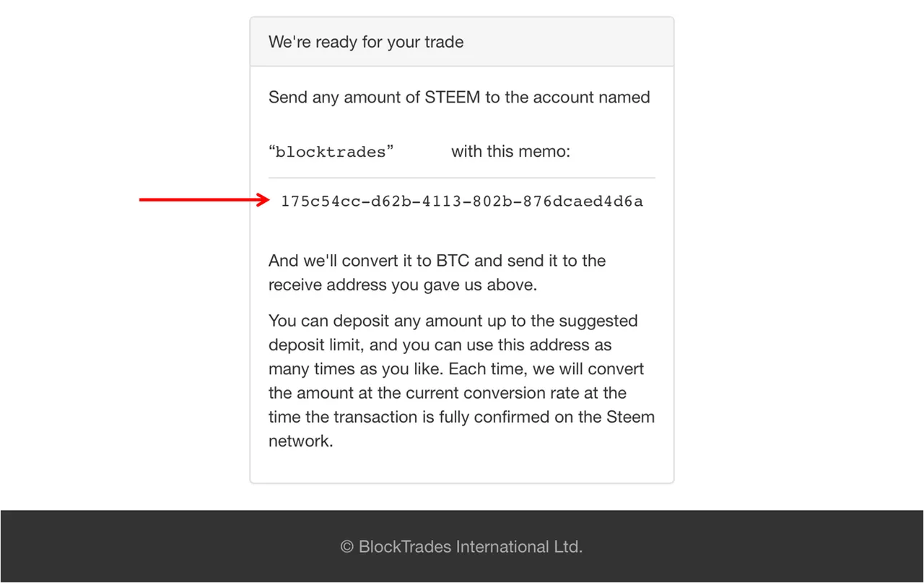Click the copyright symbol in the footer
The height and width of the screenshot is (583, 924).
coord(346,547)
